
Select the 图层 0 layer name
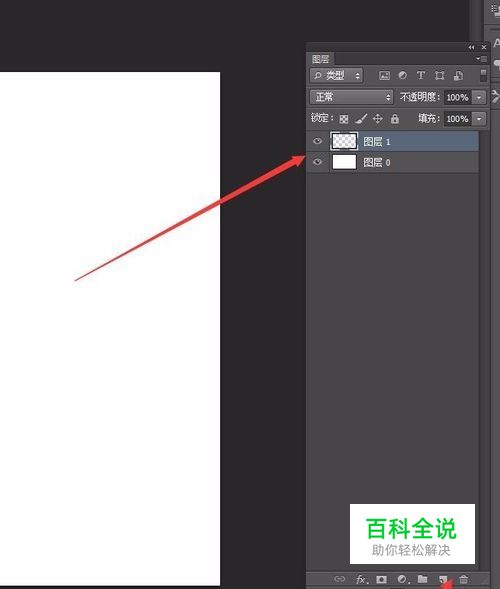click(377, 163)
